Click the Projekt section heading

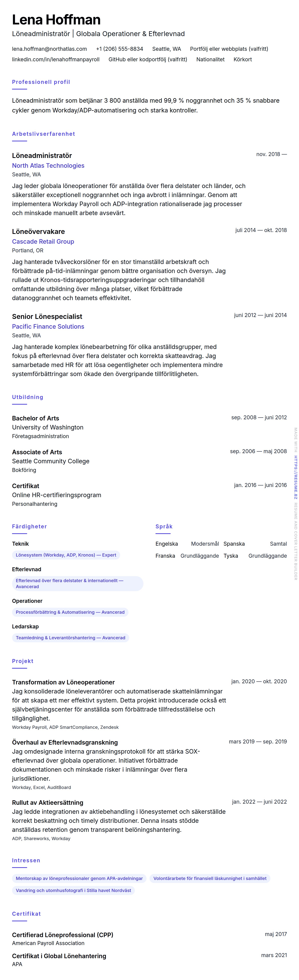(22, 661)
